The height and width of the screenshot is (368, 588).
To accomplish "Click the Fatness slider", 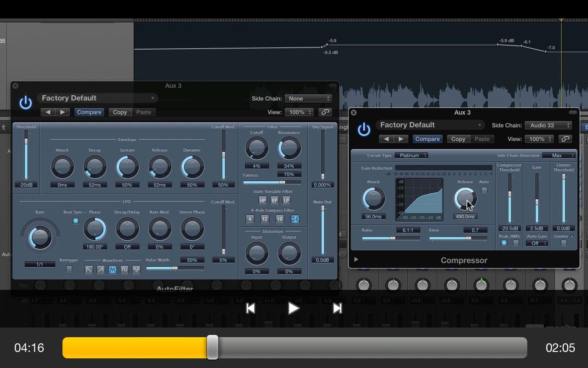I will tap(272, 182).
